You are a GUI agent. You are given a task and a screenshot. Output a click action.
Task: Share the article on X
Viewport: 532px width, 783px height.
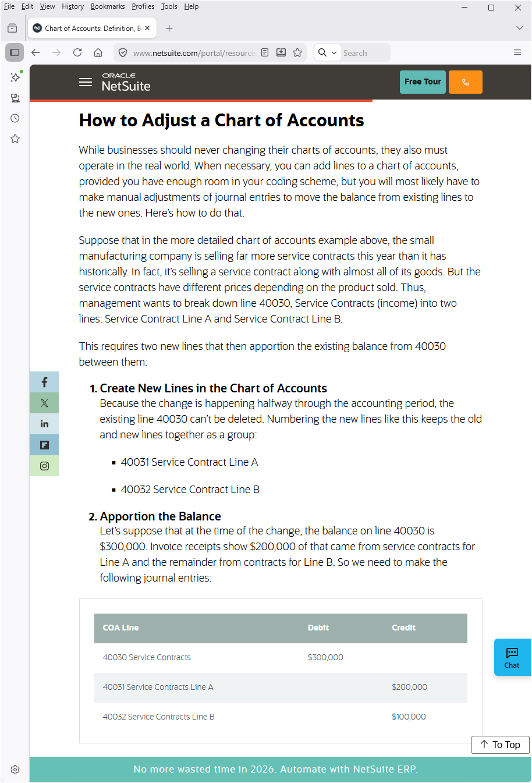pos(44,403)
